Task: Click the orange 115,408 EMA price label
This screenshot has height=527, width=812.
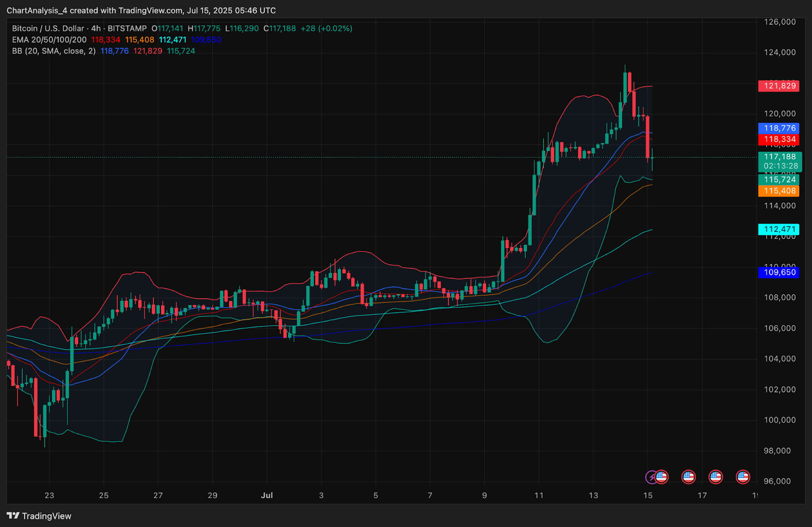Action: [779, 191]
